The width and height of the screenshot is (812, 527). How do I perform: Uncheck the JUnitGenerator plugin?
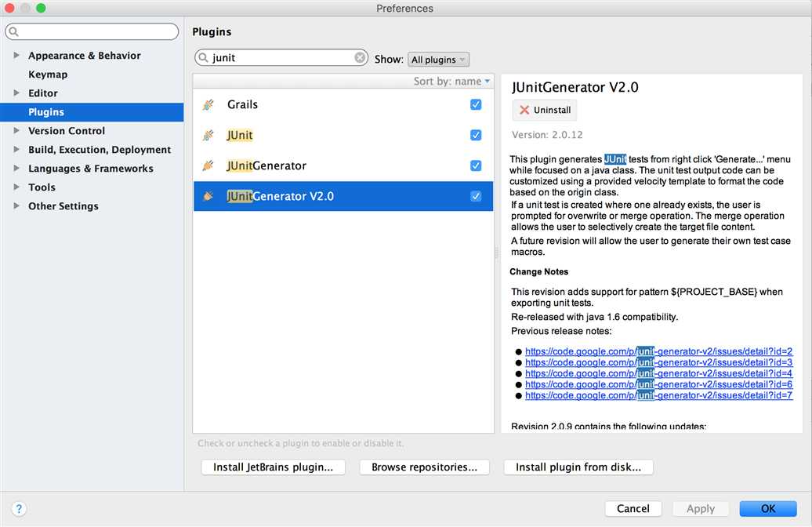(476, 165)
